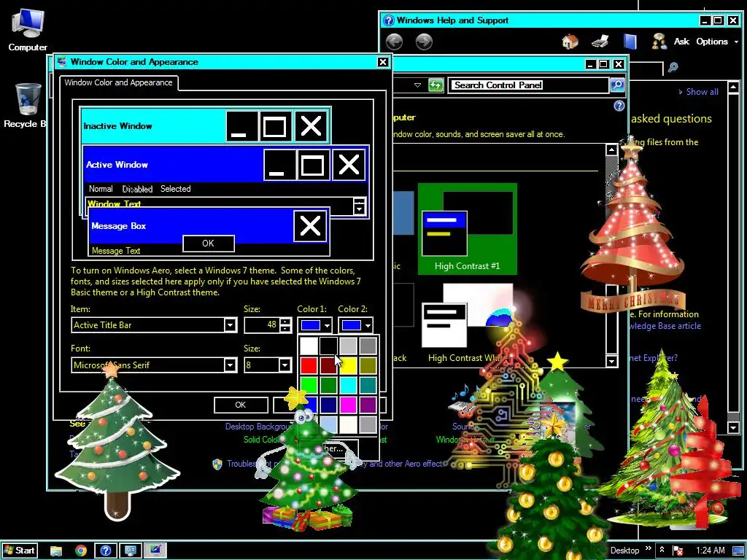
Task: Open the Options dropdown in Help window
Action: (x=718, y=42)
